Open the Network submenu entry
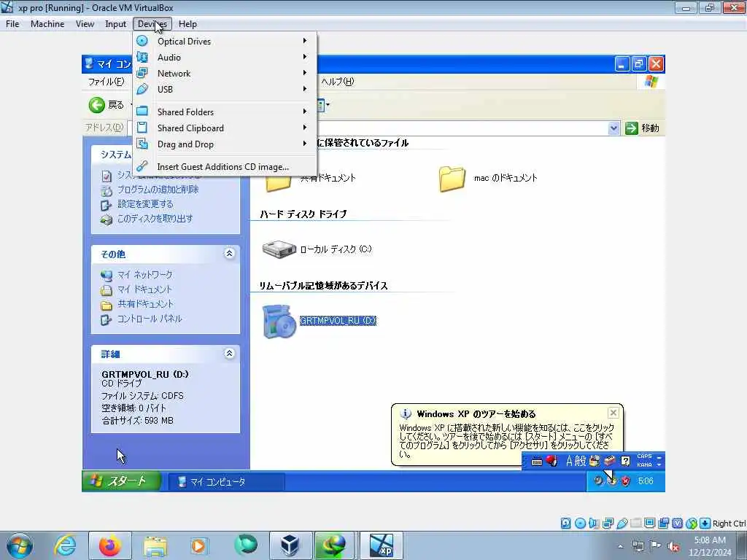The height and width of the screenshot is (560, 747). (x=225, y=74)
